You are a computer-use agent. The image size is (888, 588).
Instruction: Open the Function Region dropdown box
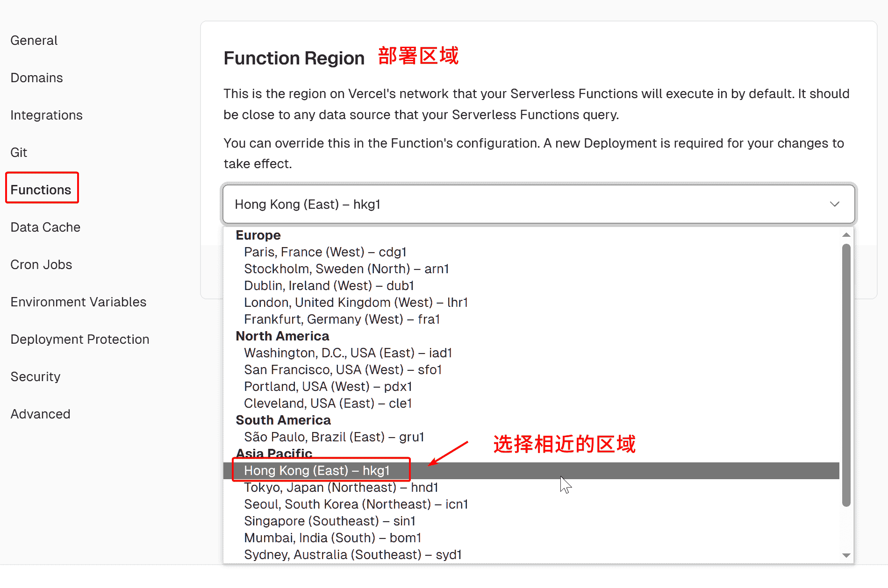538,204
